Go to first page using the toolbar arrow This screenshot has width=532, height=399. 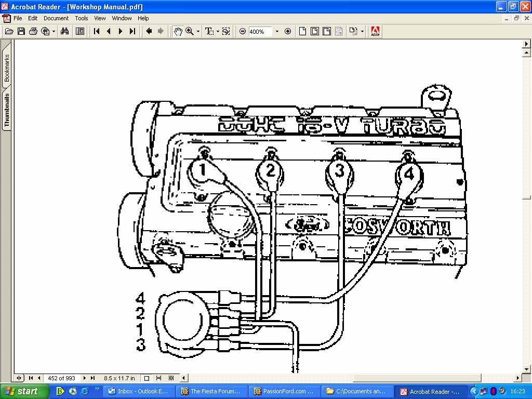coord(97,32)
